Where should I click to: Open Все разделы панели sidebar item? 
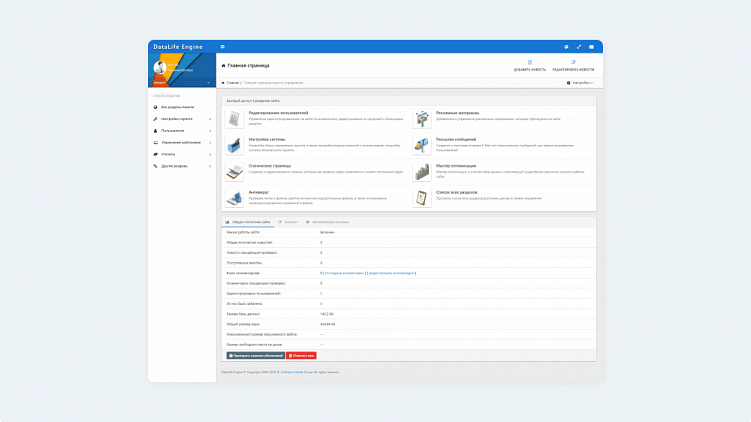point(178,107)
